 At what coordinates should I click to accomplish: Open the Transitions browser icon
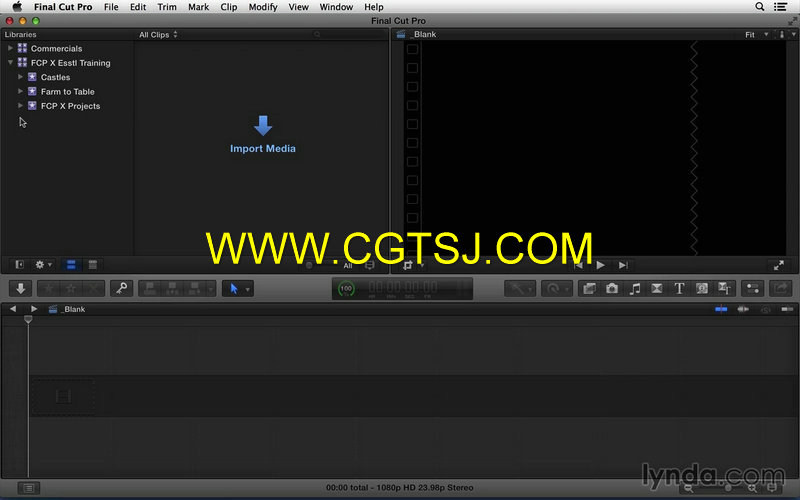[x=657, y=289]
